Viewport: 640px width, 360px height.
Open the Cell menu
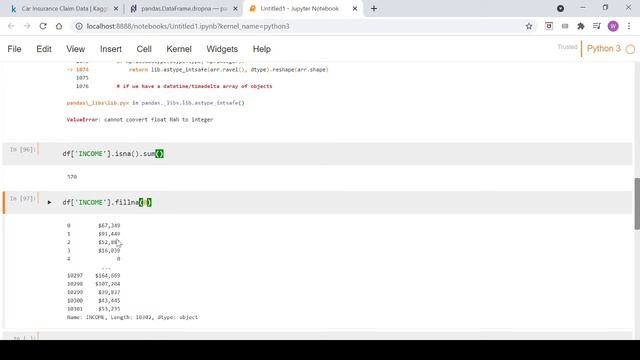click(x=144, y=49)
